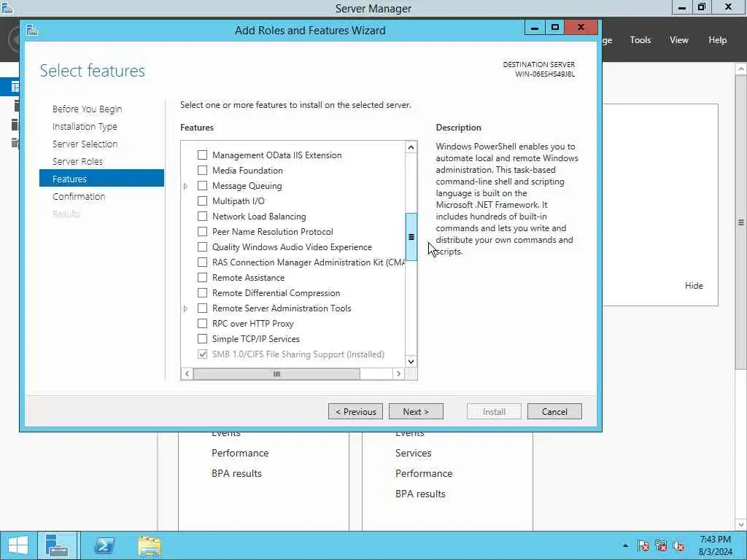Click the vertical scrollbar thumb in features
The width and height of the screenshot is (747, 560).
(x=411, y=237)
